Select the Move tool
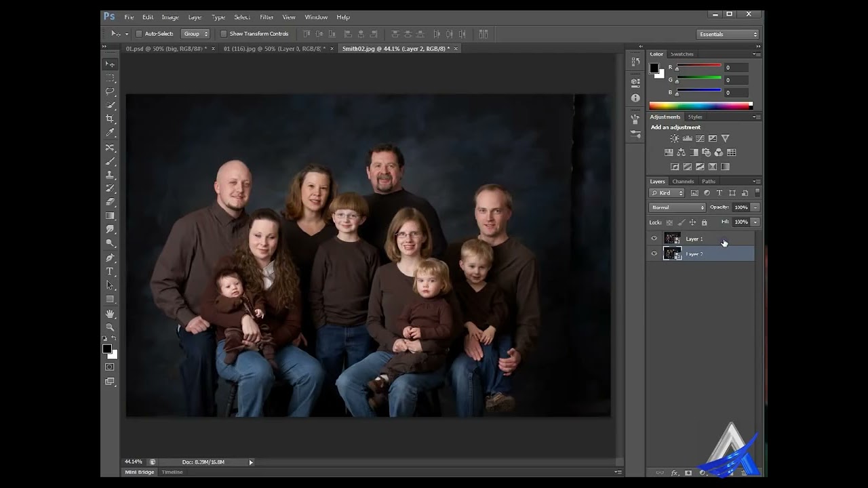Image resolution: width=868 pixels, height=488 pixels. click(110, 64)
